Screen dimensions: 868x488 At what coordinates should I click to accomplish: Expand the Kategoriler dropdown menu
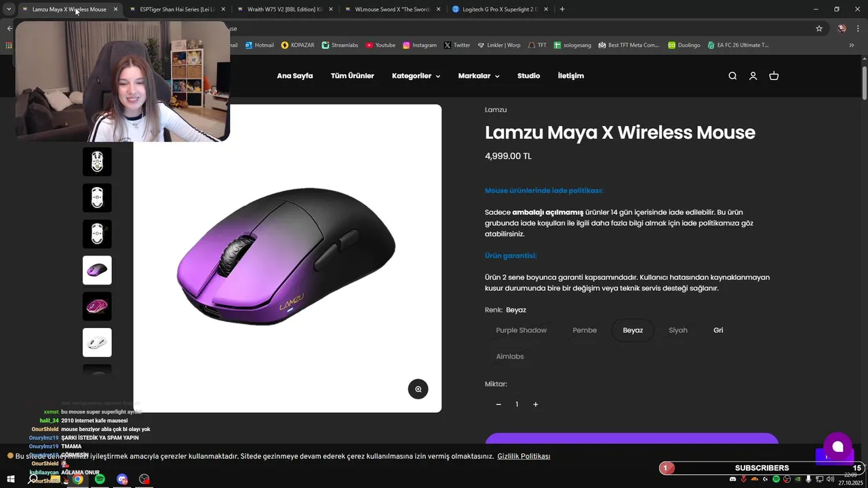[x=416, y=76]
